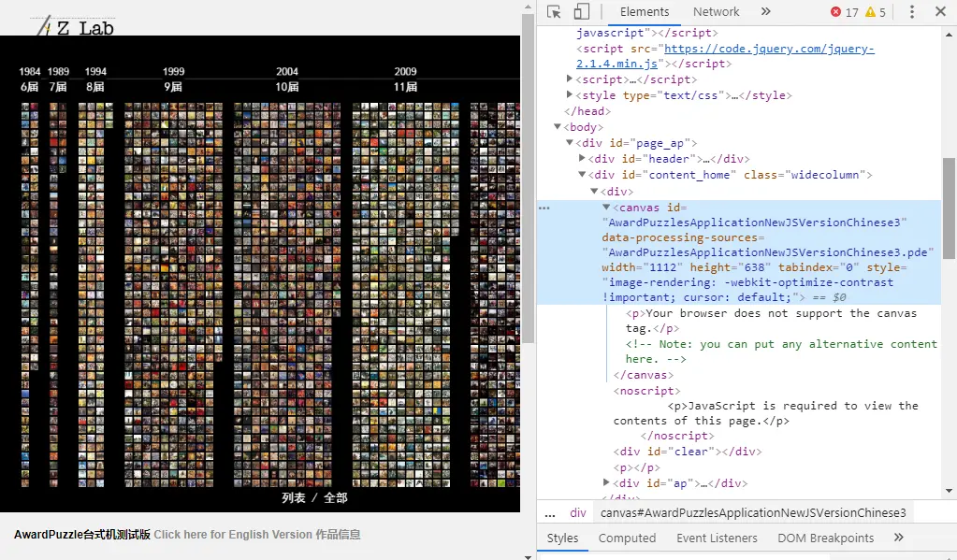Click 全部 view option in canvas
Viewport: 957px width, 560px height.
[335, 497]
